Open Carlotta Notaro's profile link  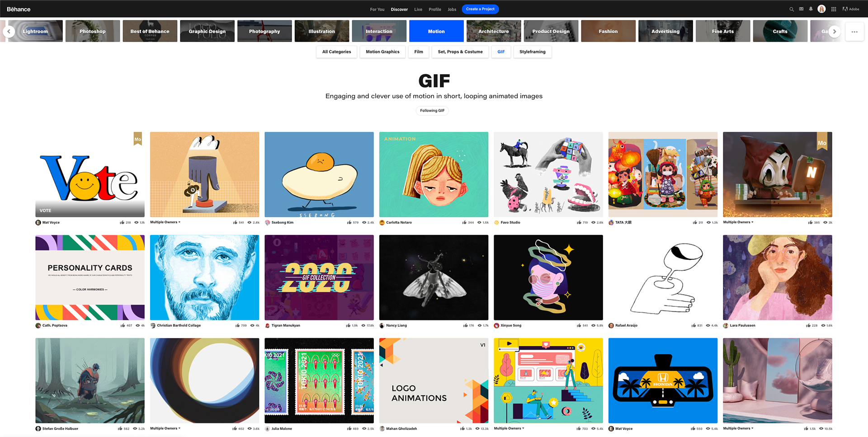point(399,222)
